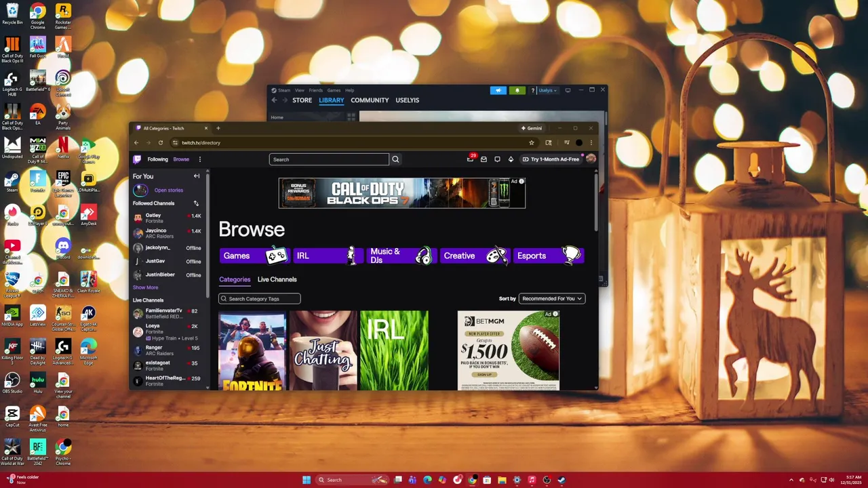The height and width of the screenshot is (488, 868).
Task: Open the Friends menu in Steam
Action: [x=316, y=90]
